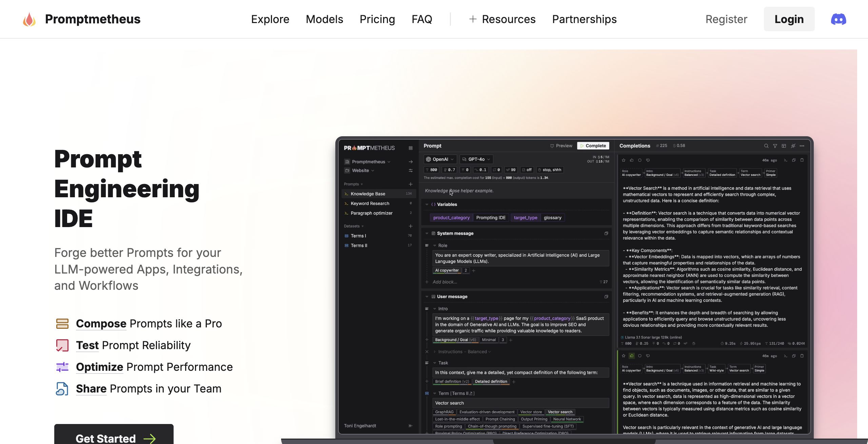Click the Register link
This screenshot has height=444, width=868.
(726, 19)
